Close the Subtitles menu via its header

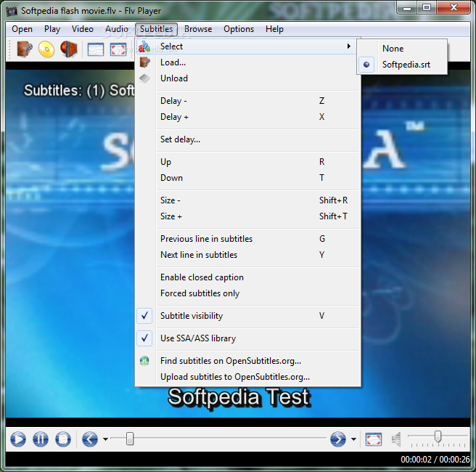tap(156, 29)
